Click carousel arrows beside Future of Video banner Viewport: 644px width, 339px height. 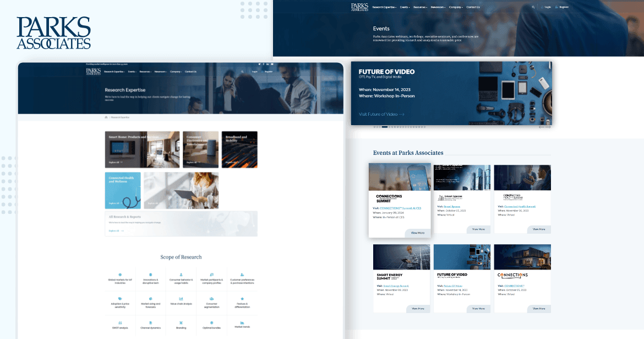pyautogui.click(x=544, y=127)
